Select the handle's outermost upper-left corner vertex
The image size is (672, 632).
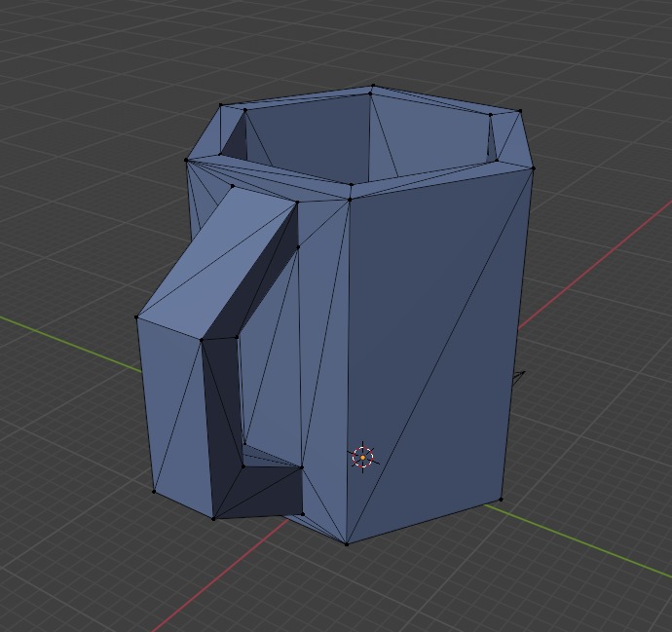tap(136, 317)
